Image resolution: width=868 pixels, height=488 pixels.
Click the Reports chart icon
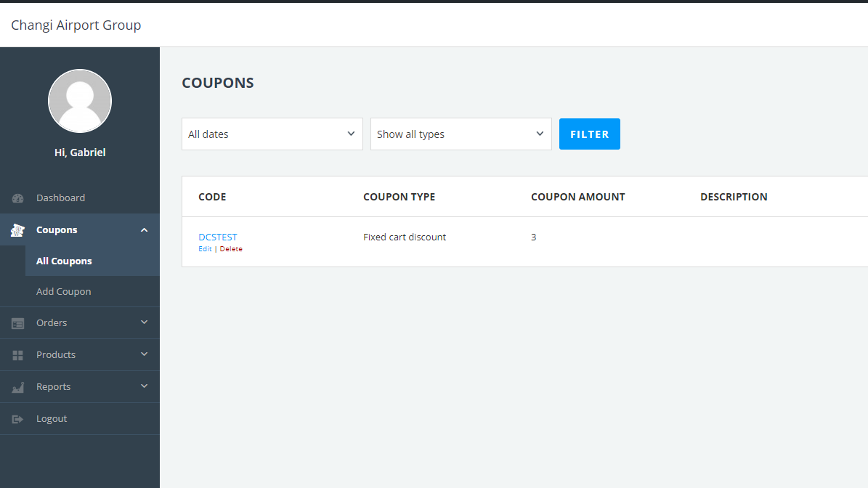[x=17, y=387]
